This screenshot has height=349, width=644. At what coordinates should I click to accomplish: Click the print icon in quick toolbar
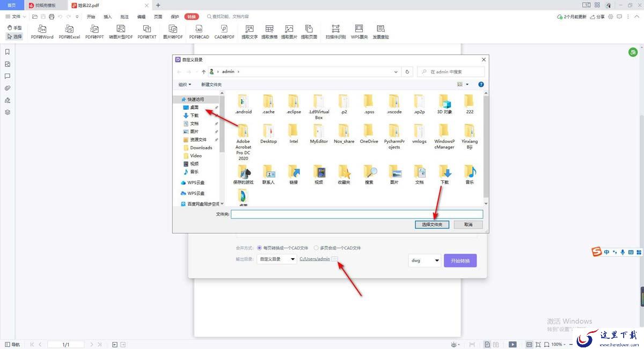tap(52, 17)
